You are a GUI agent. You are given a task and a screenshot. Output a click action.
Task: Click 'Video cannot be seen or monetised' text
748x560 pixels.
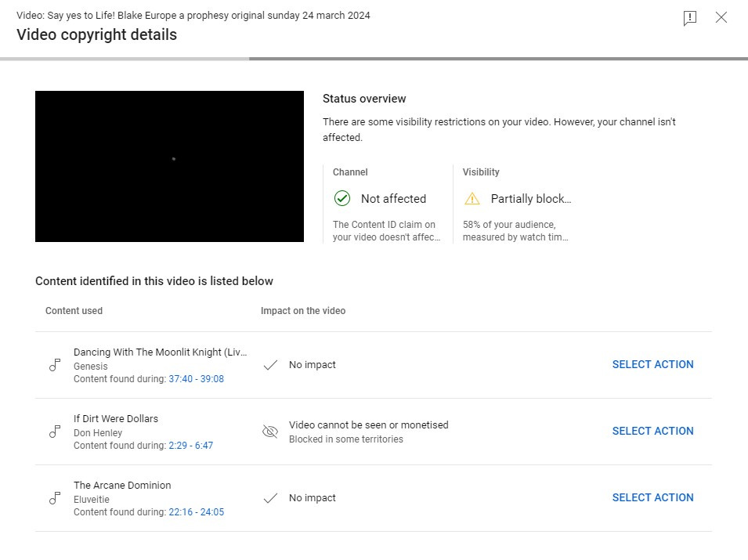click(x=369, y=425)
